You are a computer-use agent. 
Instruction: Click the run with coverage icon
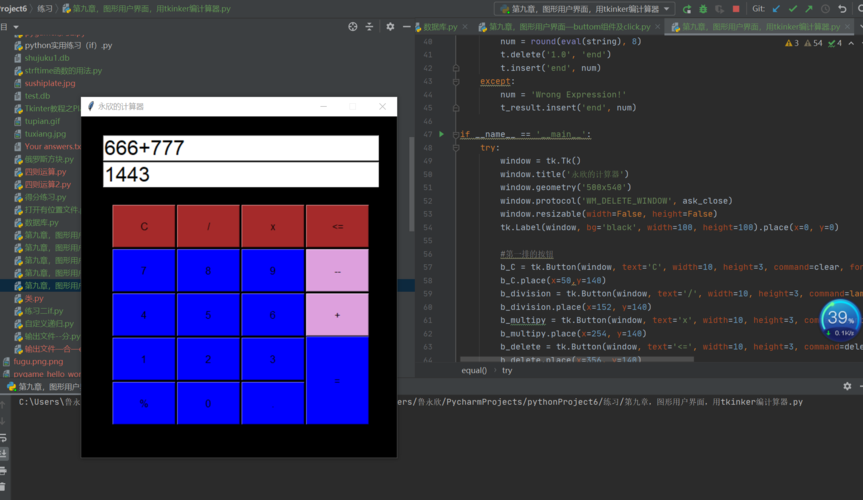coord(719,9)
